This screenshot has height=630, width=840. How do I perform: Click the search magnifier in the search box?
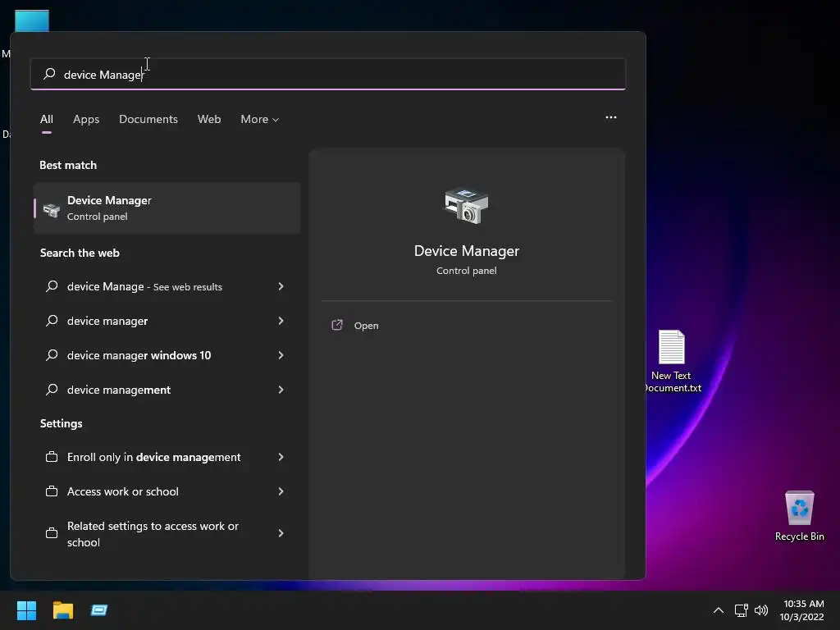(49, 74)
